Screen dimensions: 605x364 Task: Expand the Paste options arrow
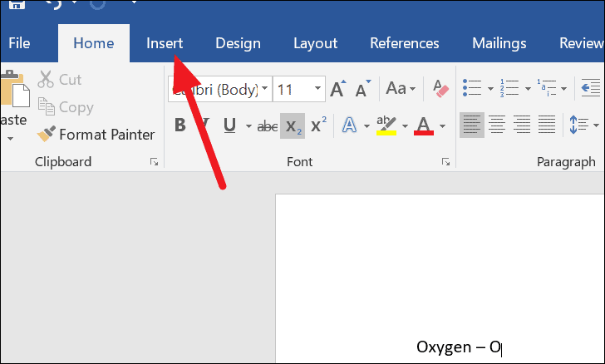click(x=11, y=138)
